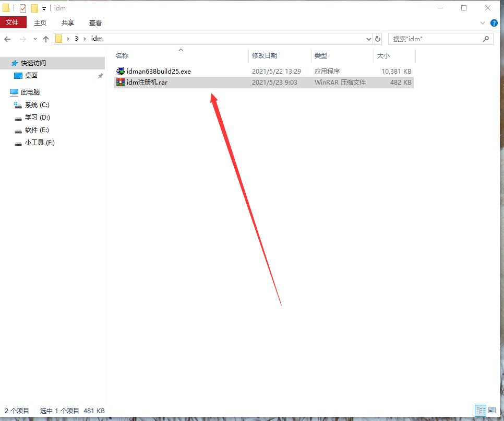Click the date 2021/5/23 9:03
504x421 pixels.
[274, 83]
